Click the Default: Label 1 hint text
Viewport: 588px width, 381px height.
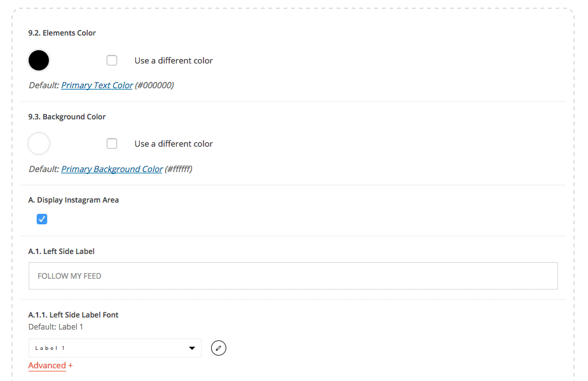click(55, 326)
